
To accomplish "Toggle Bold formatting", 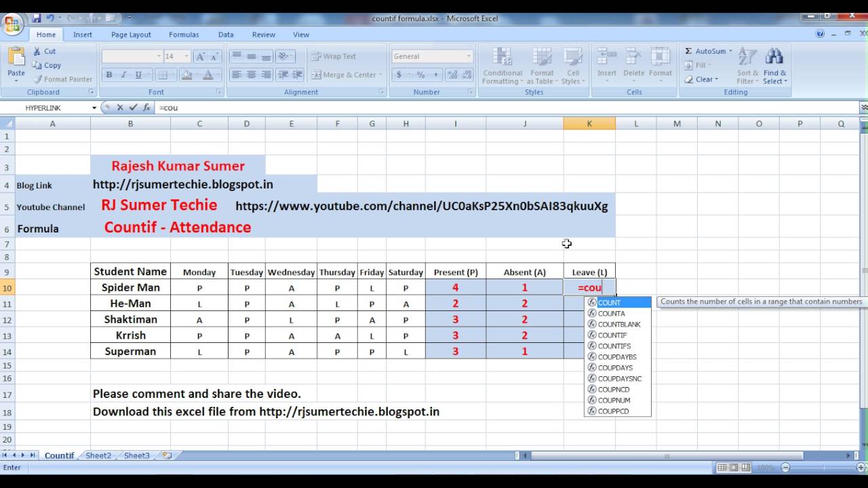I will (x=109, y=75).
